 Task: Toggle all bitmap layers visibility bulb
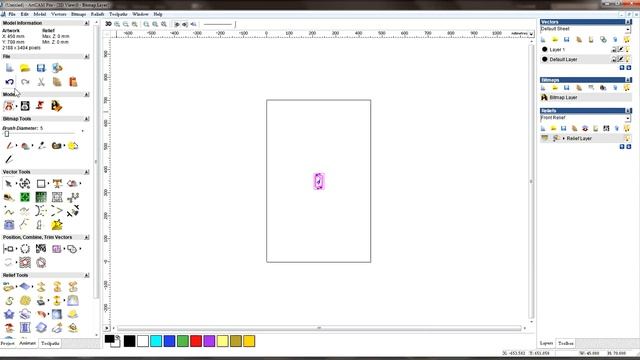point(627,87)
